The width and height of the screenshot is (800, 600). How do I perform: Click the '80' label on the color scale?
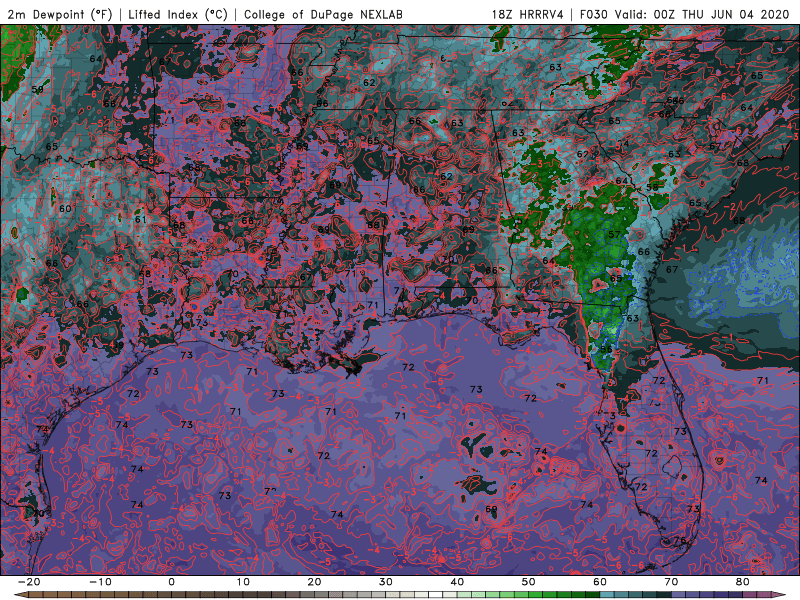tap(743, 582)
